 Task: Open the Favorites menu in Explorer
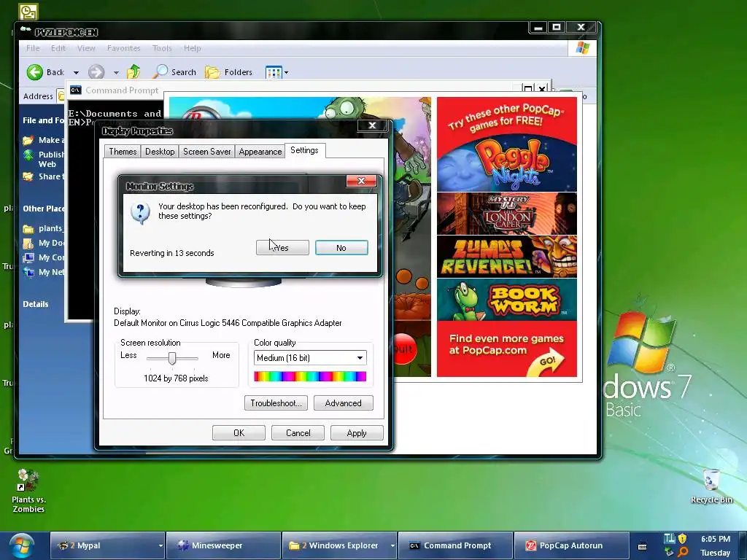point(124,48)
